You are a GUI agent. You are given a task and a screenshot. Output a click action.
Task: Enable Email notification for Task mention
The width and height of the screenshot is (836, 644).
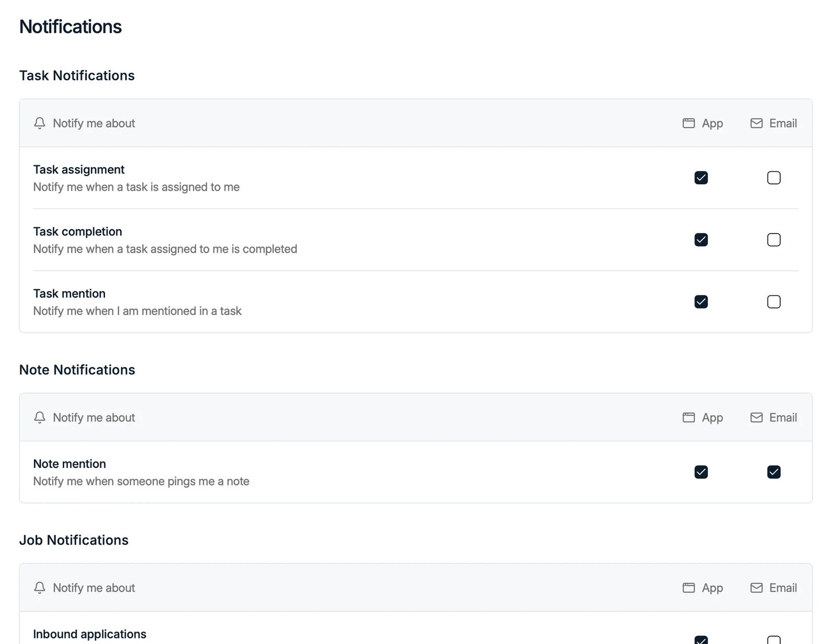click(x=774, y=302)
